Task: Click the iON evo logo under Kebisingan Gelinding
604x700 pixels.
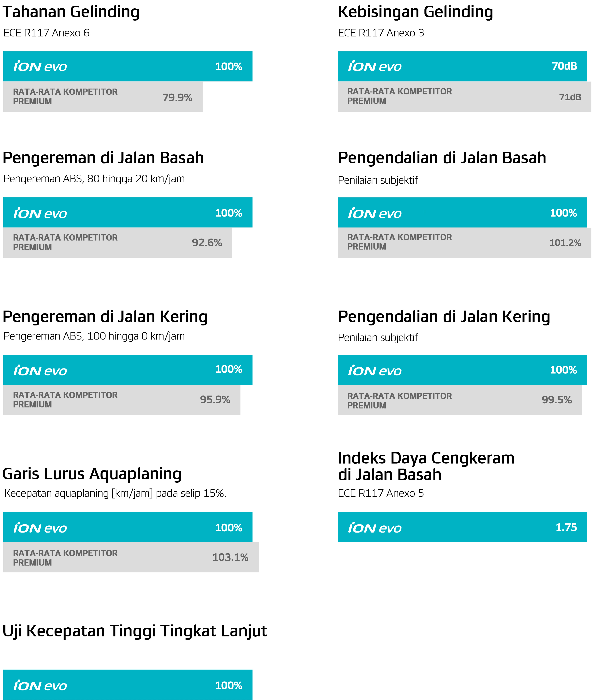Action: (x=375, y=66)
